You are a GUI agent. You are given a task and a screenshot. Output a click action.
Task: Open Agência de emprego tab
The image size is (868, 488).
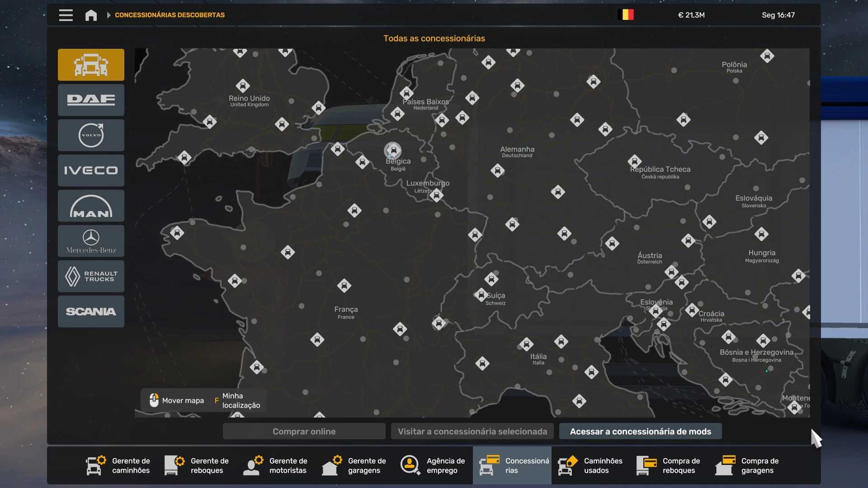click(433, 465)
